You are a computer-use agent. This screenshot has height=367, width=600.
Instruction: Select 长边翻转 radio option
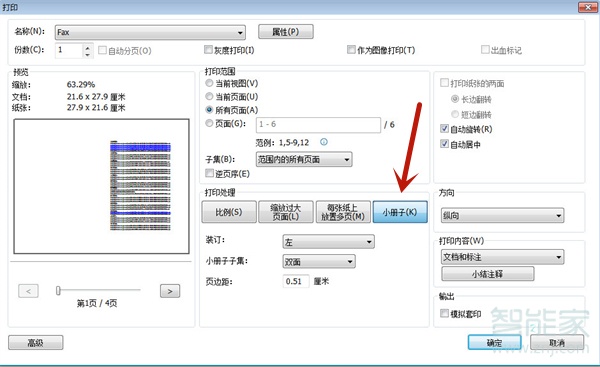(x=455, y=99)
